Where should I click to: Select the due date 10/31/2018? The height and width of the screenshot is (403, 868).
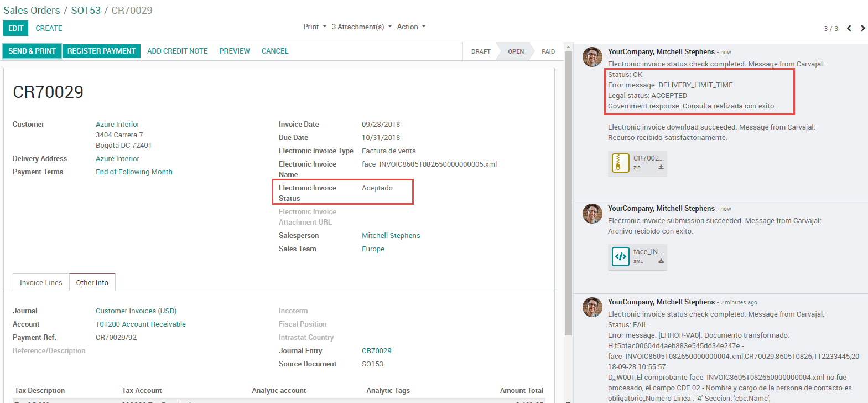[x=381, y=138]
